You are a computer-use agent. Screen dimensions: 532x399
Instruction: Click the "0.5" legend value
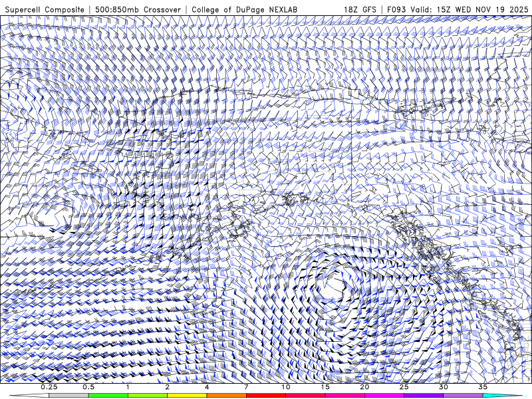(88, 387)
